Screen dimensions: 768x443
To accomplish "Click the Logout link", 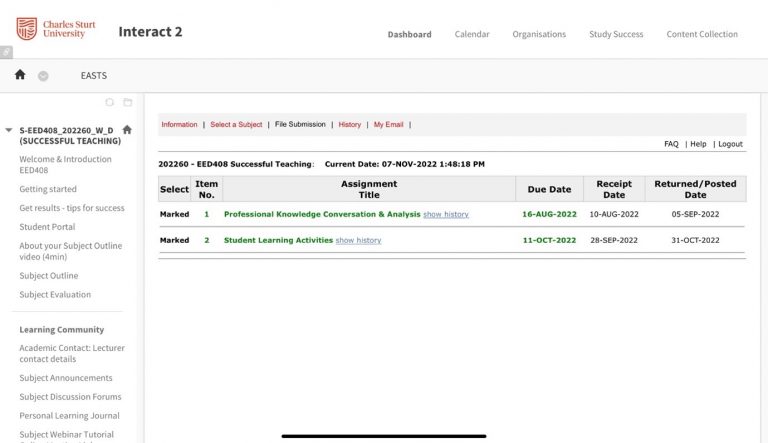I will [730, 144].
